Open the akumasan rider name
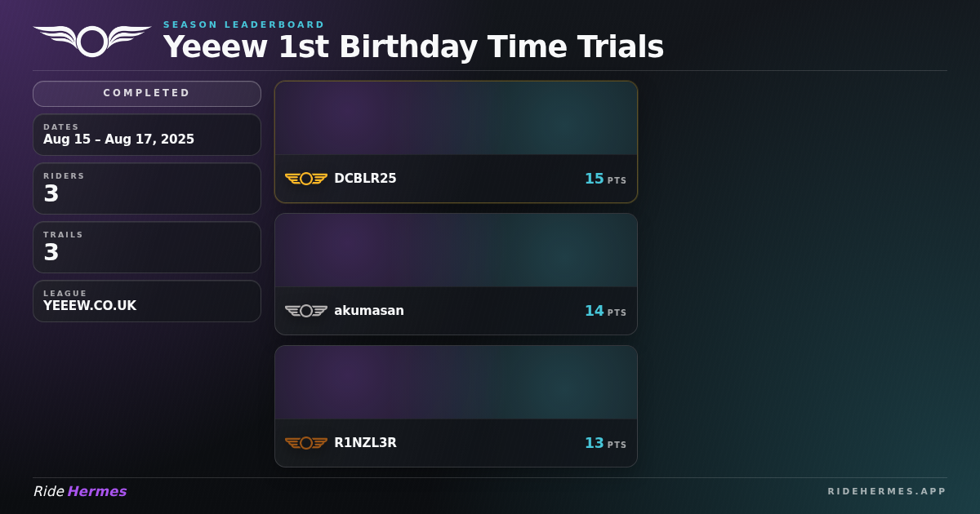Image resolution: width=980 pixels, height=514 pixels. pyautogui.click(x=369, y=311)
